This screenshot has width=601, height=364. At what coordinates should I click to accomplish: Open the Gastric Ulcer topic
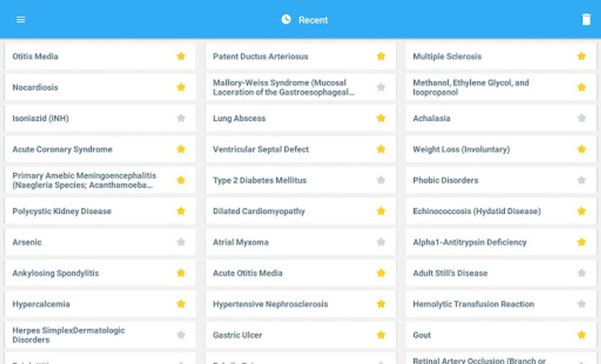pos(300,335)
